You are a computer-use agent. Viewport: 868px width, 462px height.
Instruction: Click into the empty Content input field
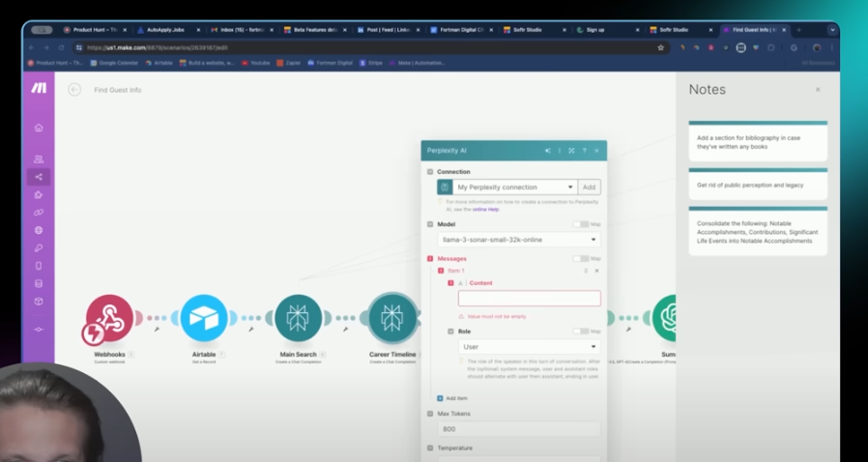529,299
